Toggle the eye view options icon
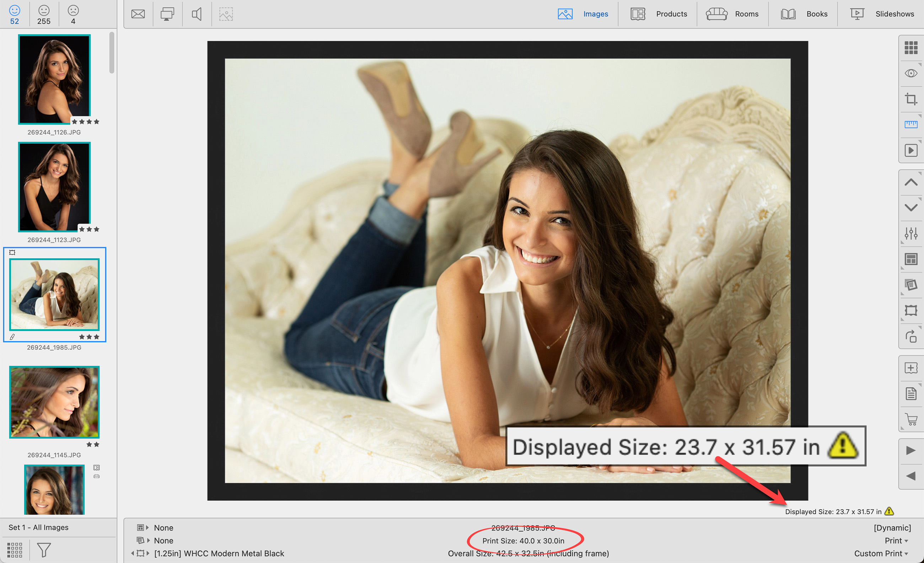924x563 pixels. point(910,74)
